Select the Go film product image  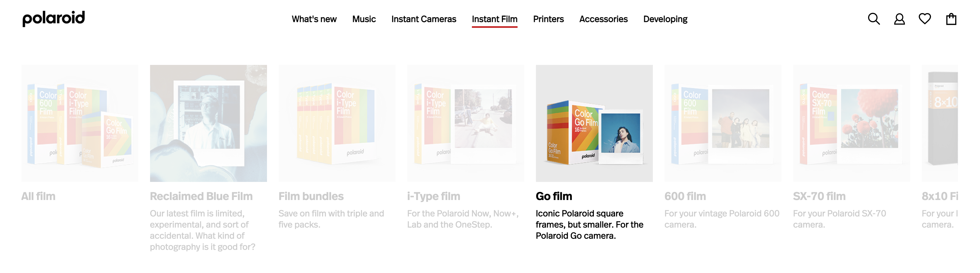tap(594, 123)
